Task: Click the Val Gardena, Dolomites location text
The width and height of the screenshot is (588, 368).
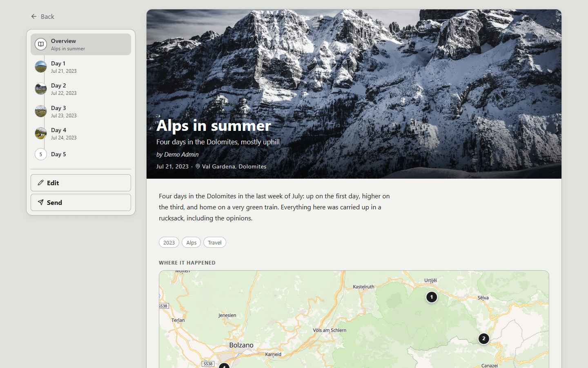Action: (234, 166)
